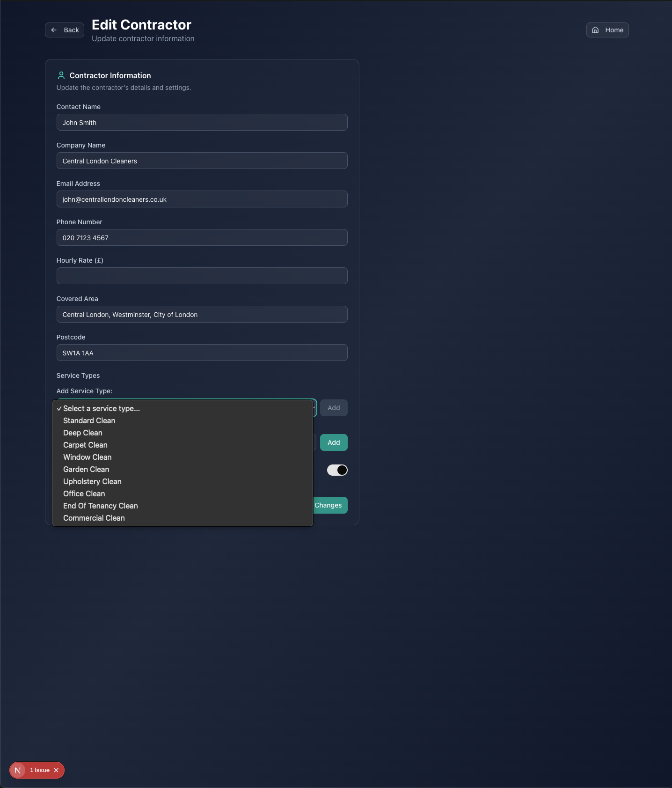Click the contractor person icon
672x788 pixels.
61,75
